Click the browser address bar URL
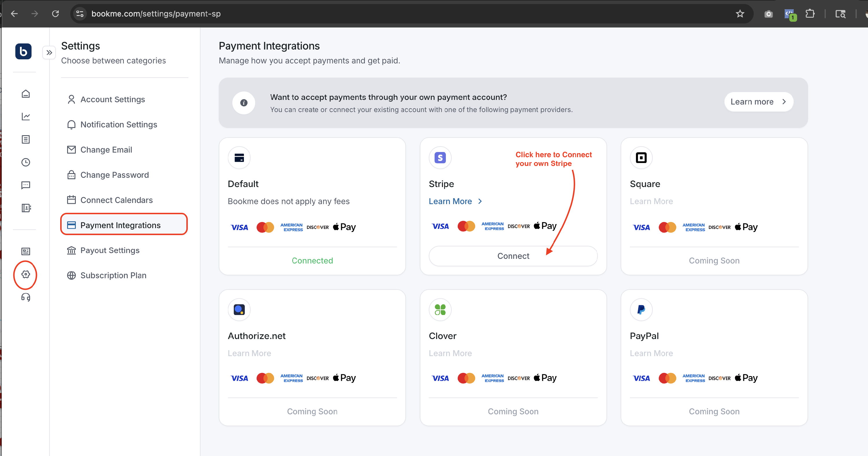 (156, 14)
